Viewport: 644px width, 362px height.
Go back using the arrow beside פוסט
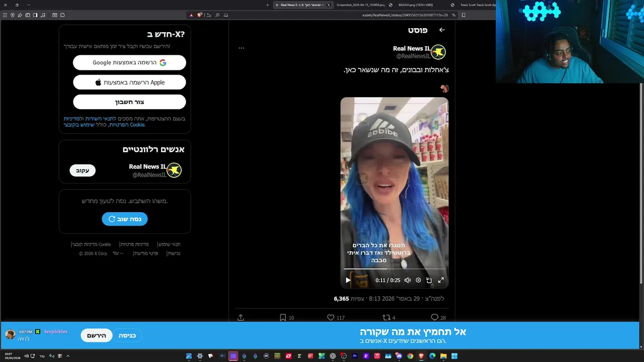click(442, 30)
